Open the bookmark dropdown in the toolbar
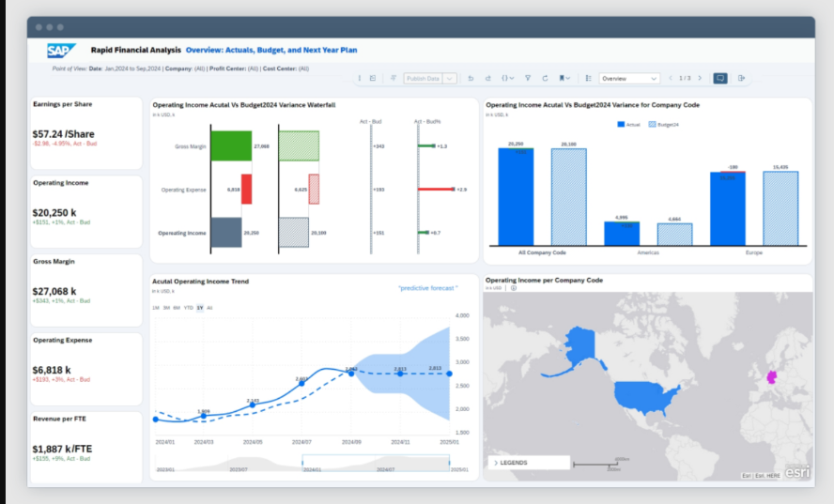834x504 pixels. pos(564,78)
